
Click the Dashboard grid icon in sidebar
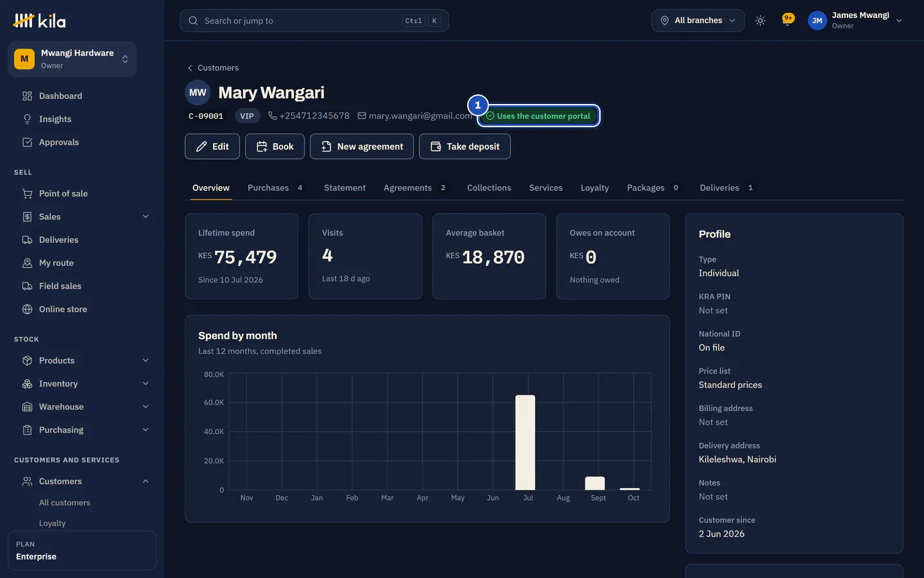tap(27, 96)
